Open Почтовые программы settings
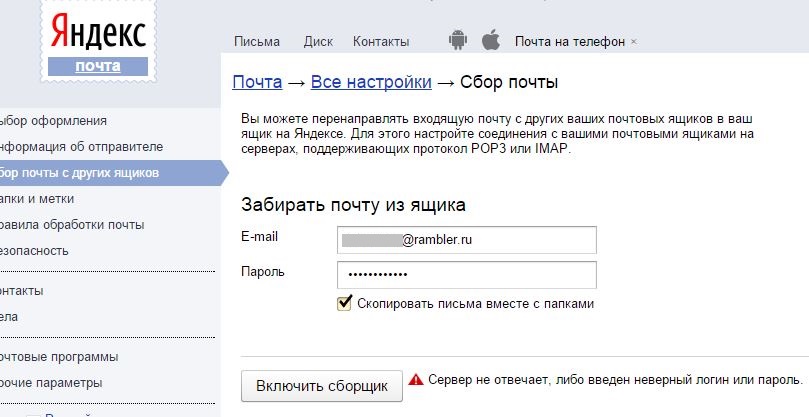809x417 pixels. coord(60,357)
